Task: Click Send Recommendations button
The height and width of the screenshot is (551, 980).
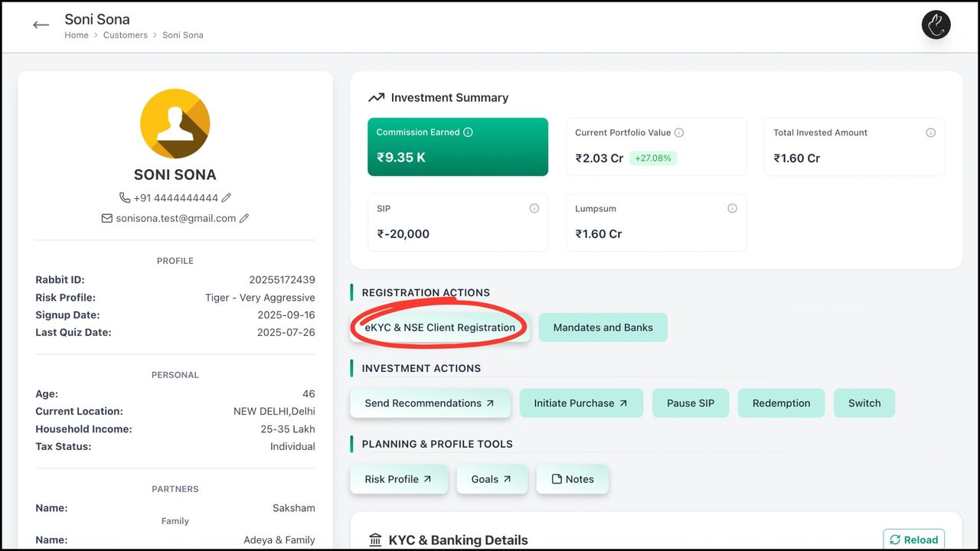Action: pyautogui.click(x=430, y=403)
